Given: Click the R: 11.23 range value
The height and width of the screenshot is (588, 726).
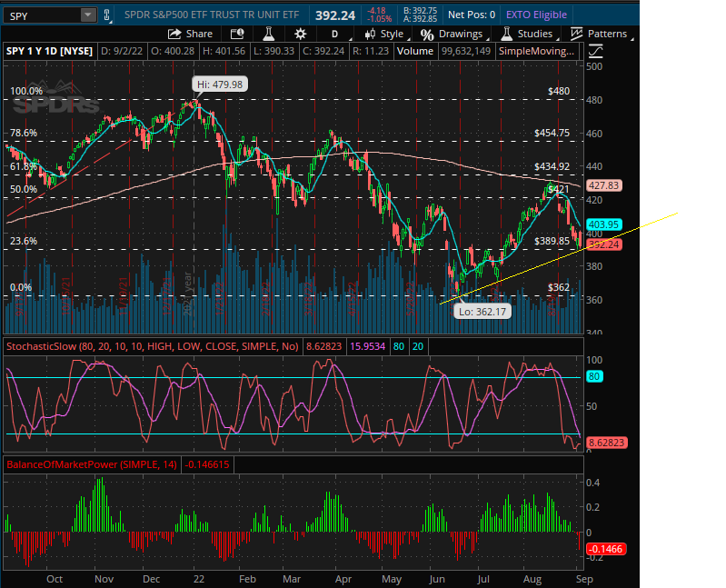Looking at the screenshot, I should pos(371,51).
